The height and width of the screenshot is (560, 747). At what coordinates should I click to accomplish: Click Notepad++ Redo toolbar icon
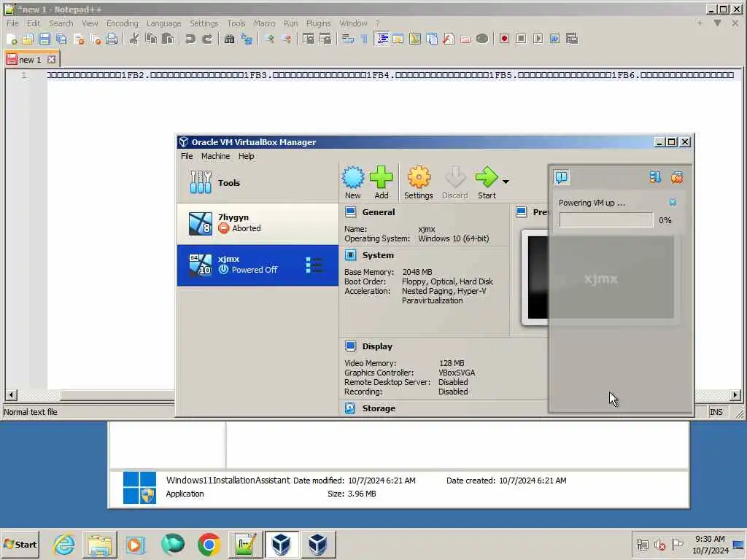pyautogui.click(x=207, y=39)
